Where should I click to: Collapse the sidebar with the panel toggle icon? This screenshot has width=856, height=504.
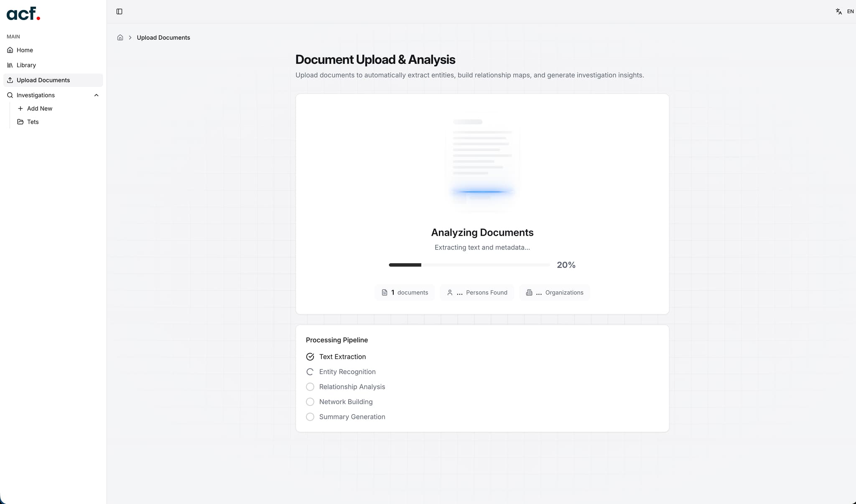(x=119, y=11)
